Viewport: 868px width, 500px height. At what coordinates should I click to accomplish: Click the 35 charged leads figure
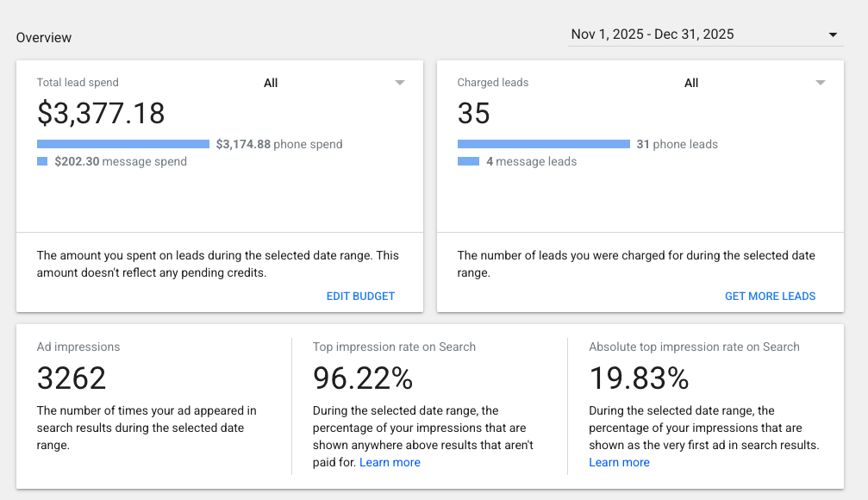coord(474,113)
